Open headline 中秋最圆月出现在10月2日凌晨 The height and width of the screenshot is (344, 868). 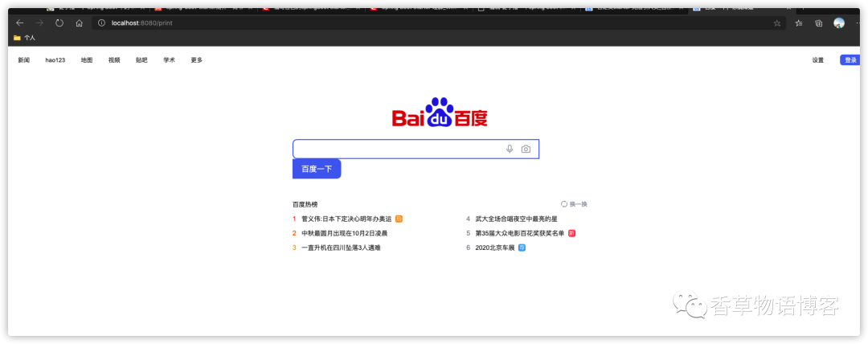coord(344,233)
